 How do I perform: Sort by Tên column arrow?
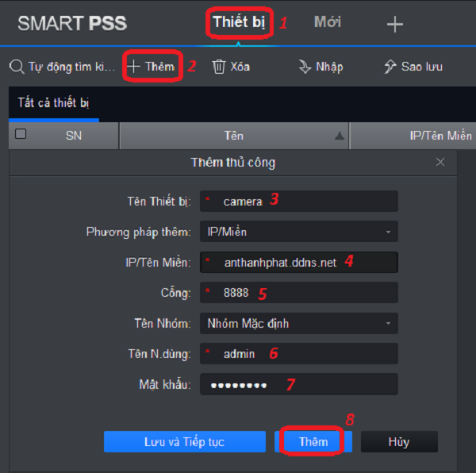tap(339, 136)
